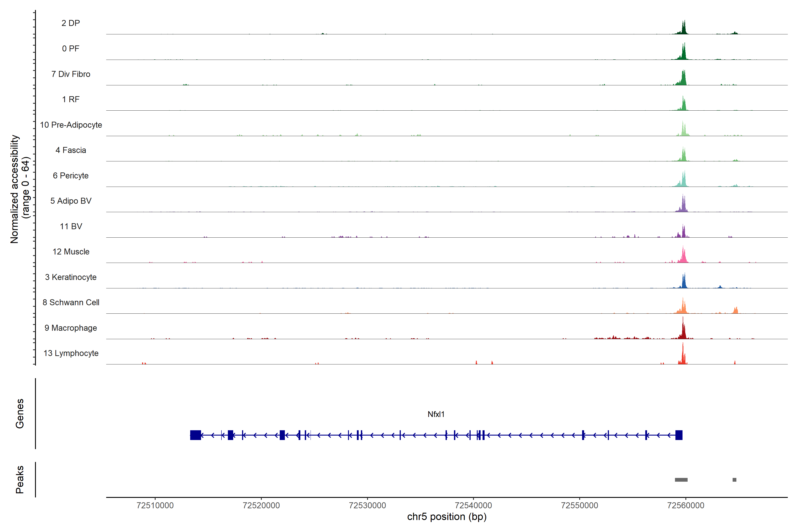Select the 3 Keratinocyte label

(70, 277)
